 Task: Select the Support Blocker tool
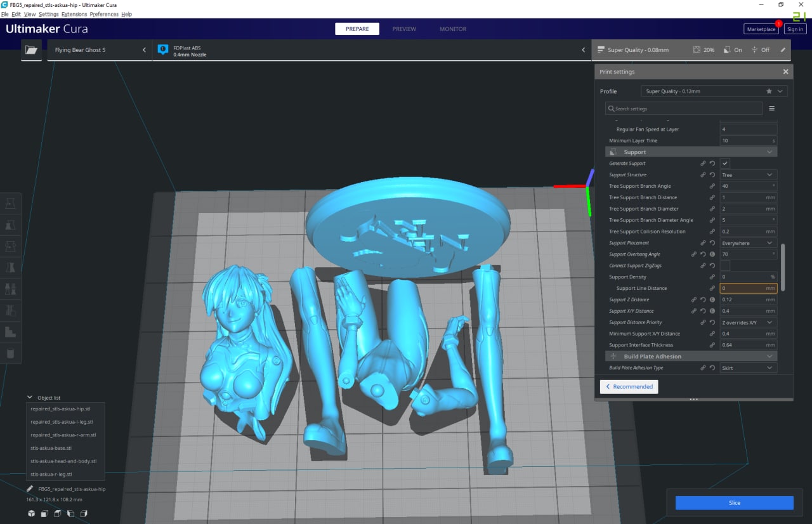(x=11, y=310)
